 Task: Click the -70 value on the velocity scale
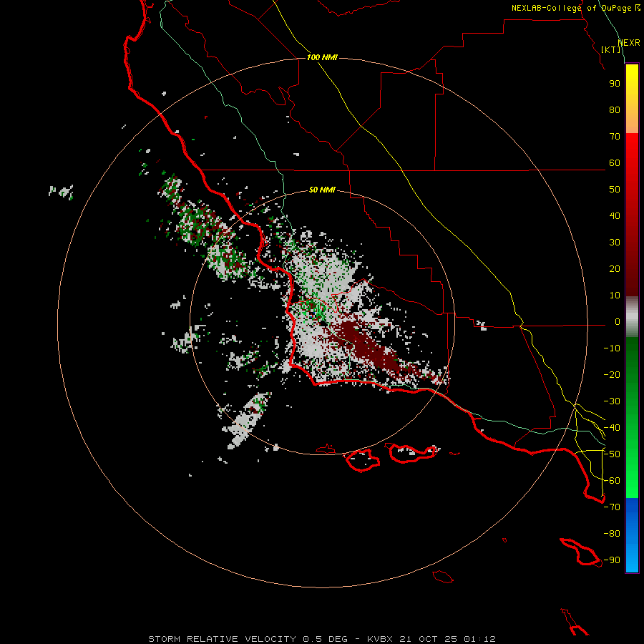tap(612, 507)
